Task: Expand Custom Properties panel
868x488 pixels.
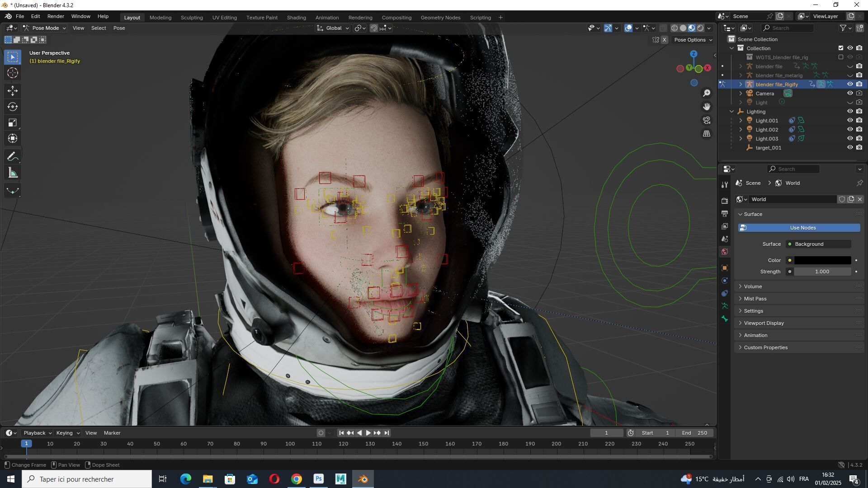Action: click(765, 347)
